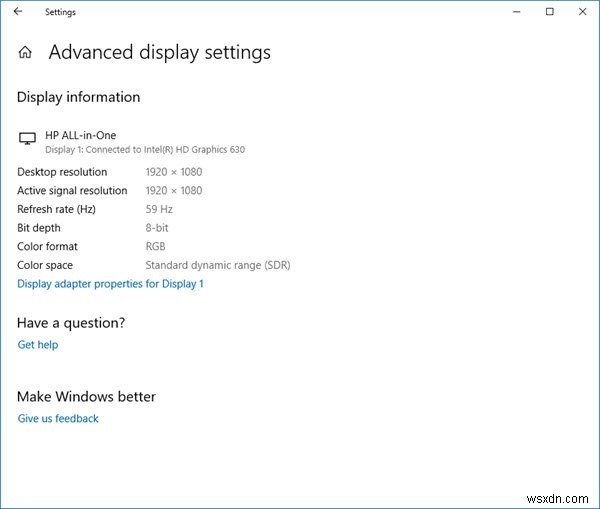Screen dimensions: 600x509
Task: Select the Desktop resolution value 1920 × 1080
Action: click(174, 172)
